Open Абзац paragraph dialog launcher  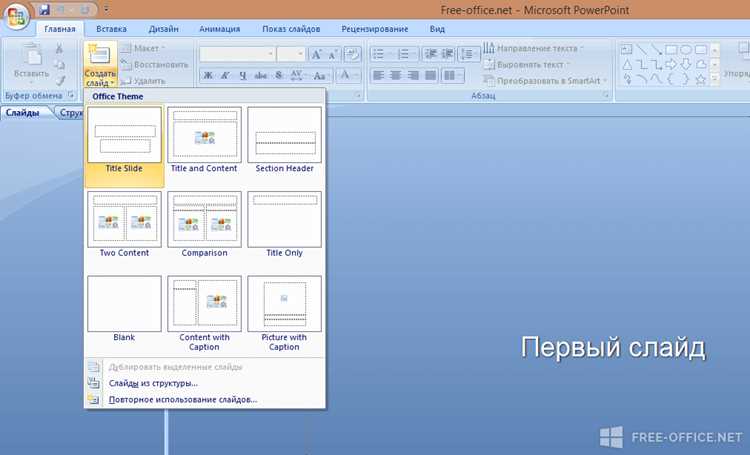[606, 95]
